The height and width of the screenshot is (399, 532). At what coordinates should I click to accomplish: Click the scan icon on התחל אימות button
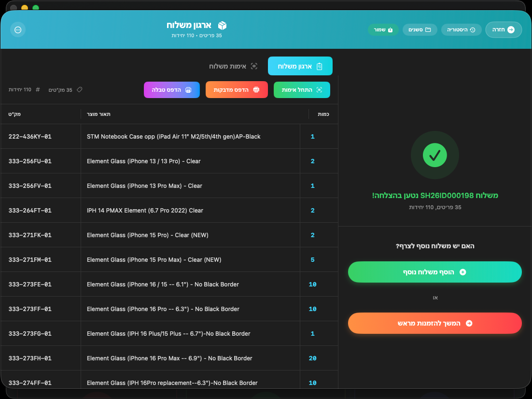pyautogui.click(x=320, y=89)
